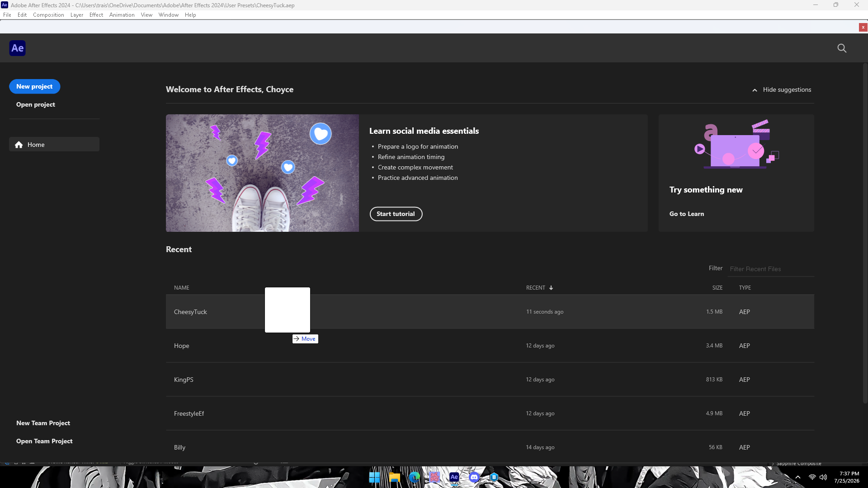Click Start tutorial button

point(396,214)
